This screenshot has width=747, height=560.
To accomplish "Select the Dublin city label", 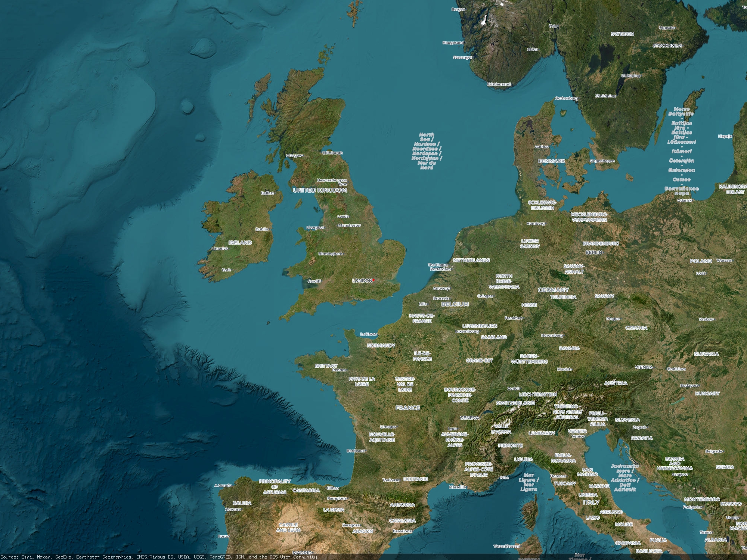I will 261,229.
